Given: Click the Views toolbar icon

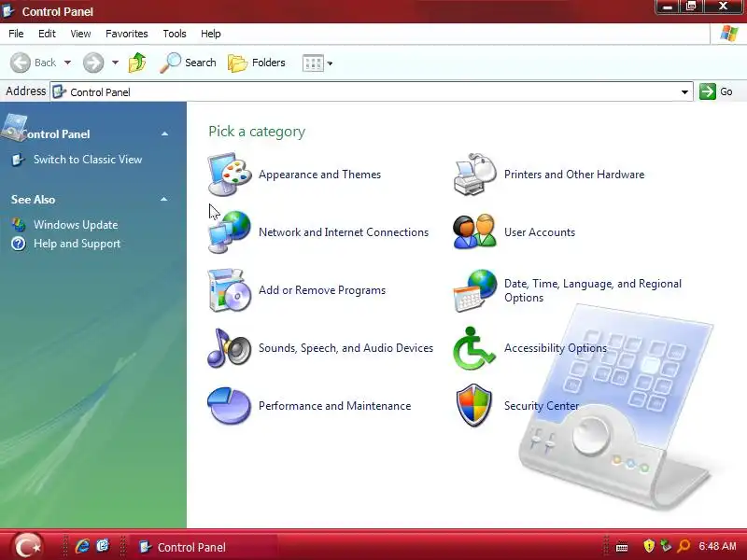Looking at the screenshot, I should coord(313,63).
